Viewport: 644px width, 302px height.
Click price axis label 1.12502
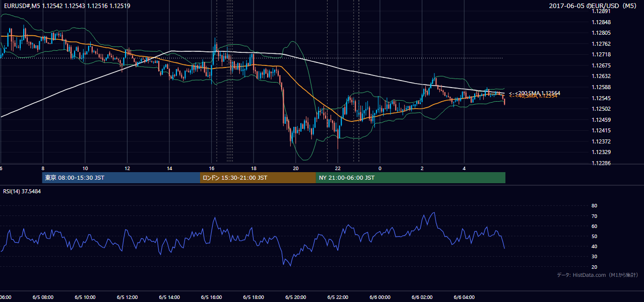point(601,109)
